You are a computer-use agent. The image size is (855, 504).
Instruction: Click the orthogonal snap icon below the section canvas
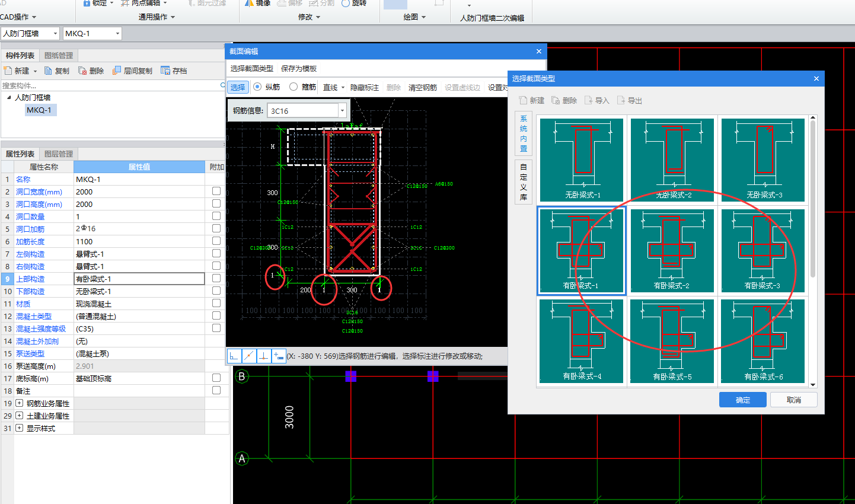coord(234,356)
